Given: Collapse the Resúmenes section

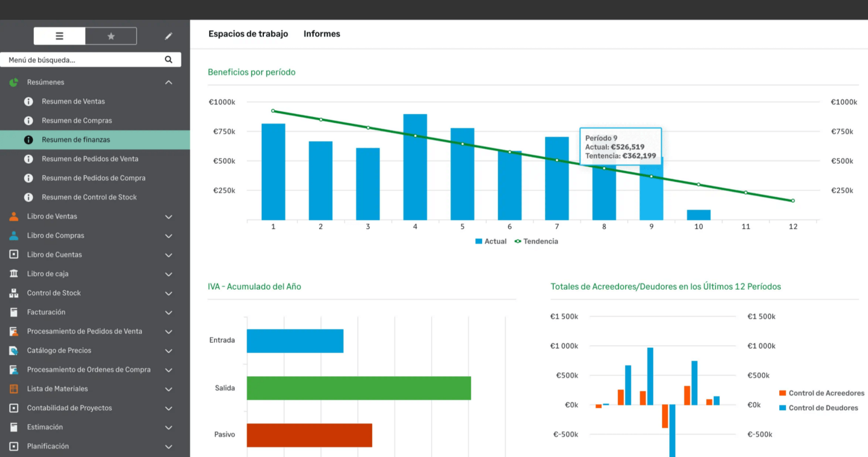Looking at the screenshot, I should [168, 82].
